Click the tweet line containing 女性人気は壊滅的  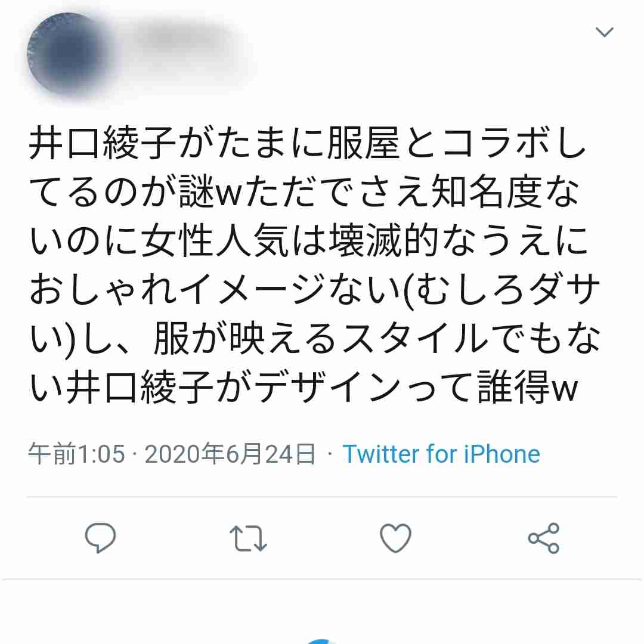click(308, 241)
